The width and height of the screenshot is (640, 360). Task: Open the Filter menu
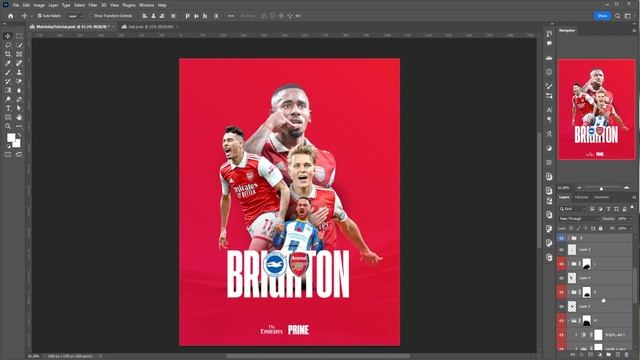tap(93, 5)
